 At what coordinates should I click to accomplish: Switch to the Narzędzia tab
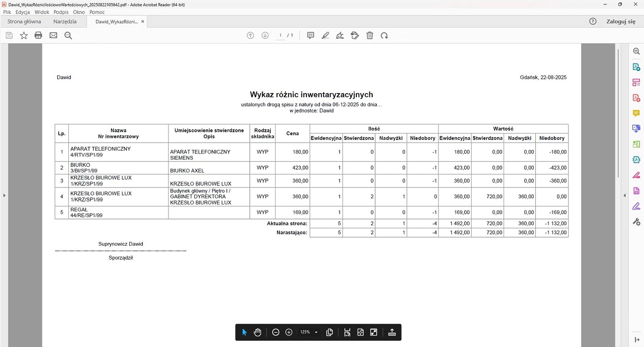[65, 22]
